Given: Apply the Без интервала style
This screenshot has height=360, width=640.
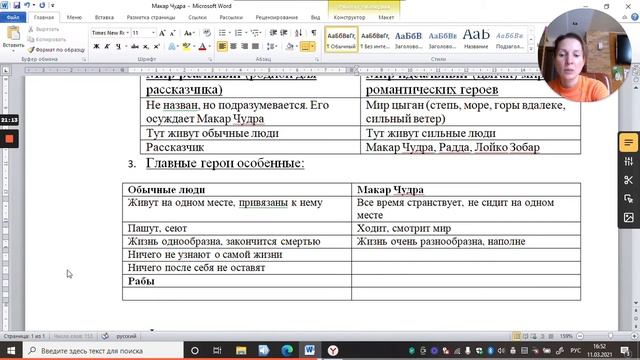Looking at the screenshot, I should 375,40.
